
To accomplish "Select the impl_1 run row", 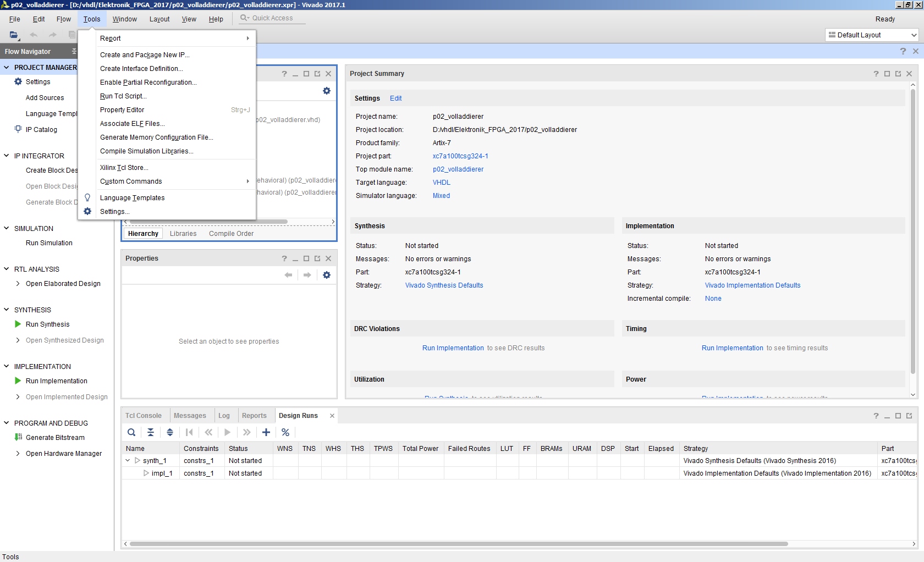I will (519, 473).
